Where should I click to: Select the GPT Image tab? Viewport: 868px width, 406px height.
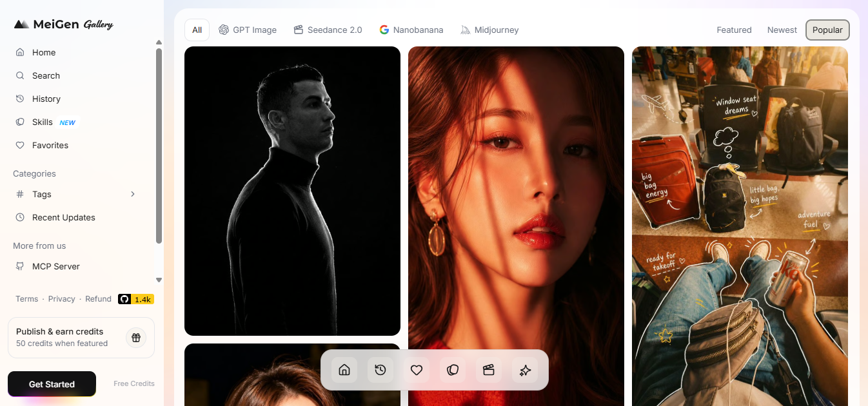(x=248, y=30)
